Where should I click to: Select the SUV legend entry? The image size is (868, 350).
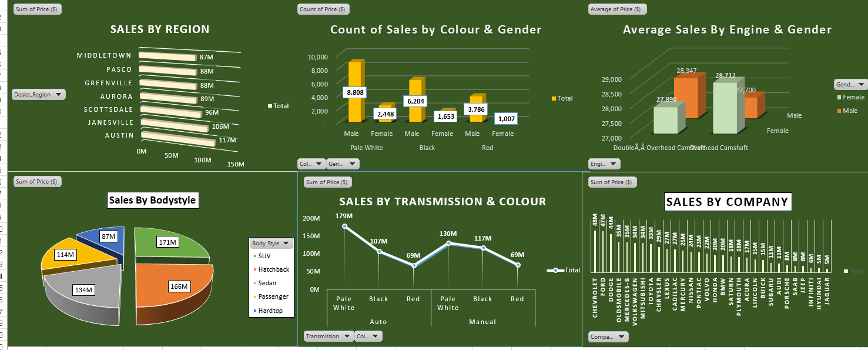[265, 256]
